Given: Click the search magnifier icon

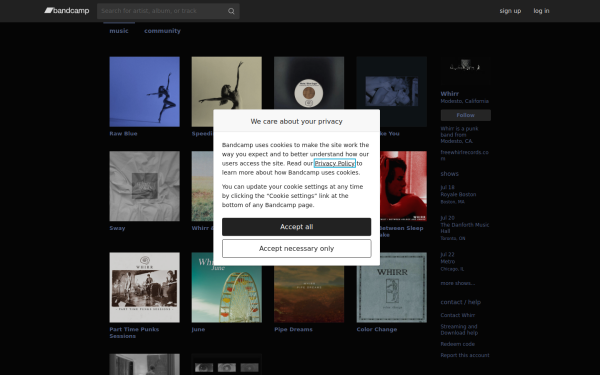Looking at the screenshot, I should click(231, 11).
